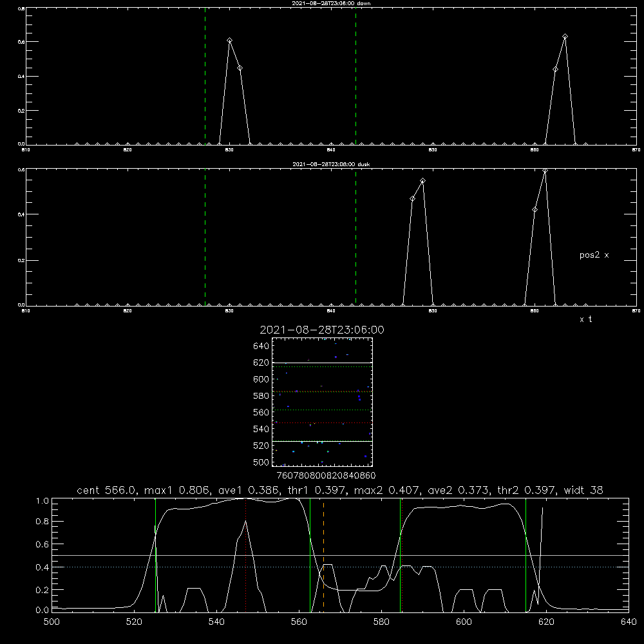This screenshot has width=644, height=644.
Task: Click bottom plot y-axis label 0.8
Action: coord(43,522)
